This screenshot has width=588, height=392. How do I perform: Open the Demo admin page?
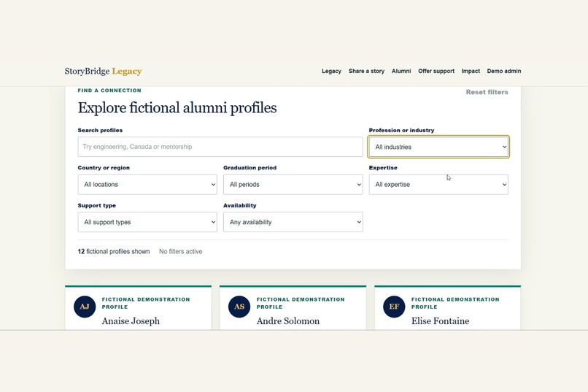[x=504, y=71]
